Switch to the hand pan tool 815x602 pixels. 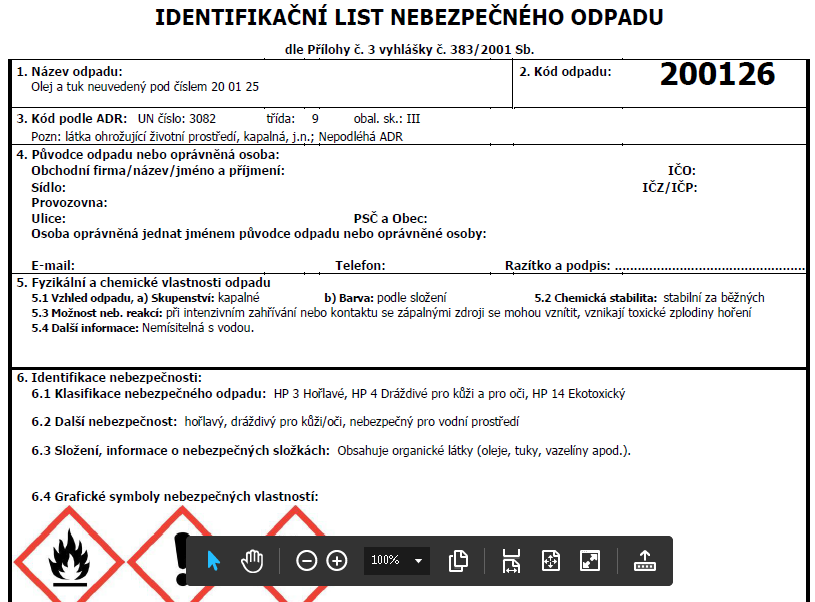click(x=252, y=560)
